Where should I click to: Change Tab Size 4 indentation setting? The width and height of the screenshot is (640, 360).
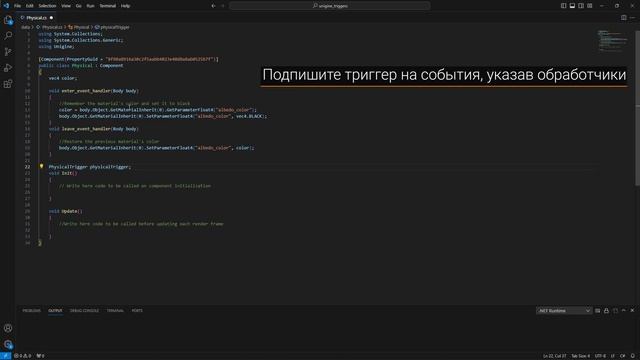coord(580,356)
